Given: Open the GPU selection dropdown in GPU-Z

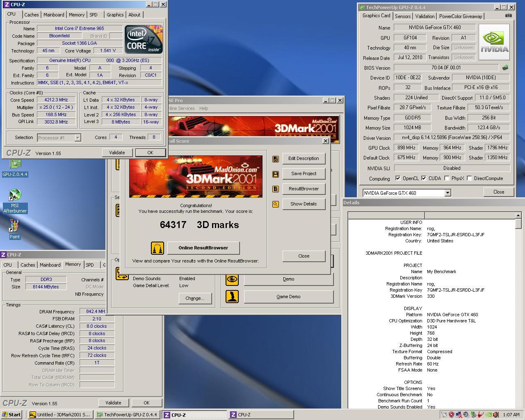Looking at the screenshot, I should pyautogui.click(x=447, y=193).
